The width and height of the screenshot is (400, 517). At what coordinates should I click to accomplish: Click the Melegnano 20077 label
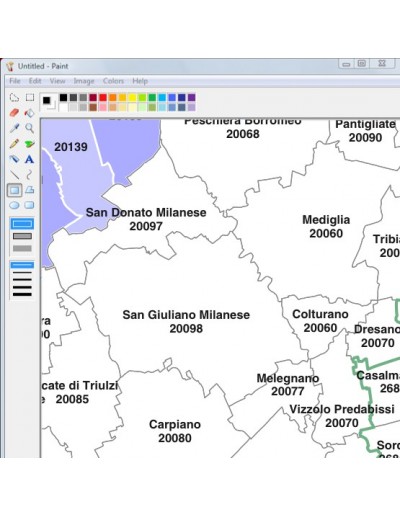288,385
